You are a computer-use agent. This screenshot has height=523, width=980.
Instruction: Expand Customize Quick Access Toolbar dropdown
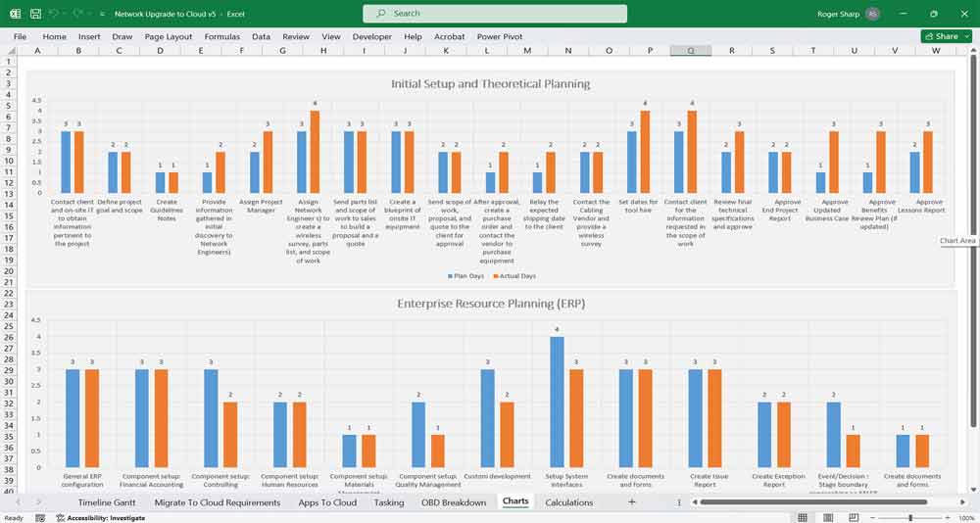pyautogui.click(x=103, y=15)
